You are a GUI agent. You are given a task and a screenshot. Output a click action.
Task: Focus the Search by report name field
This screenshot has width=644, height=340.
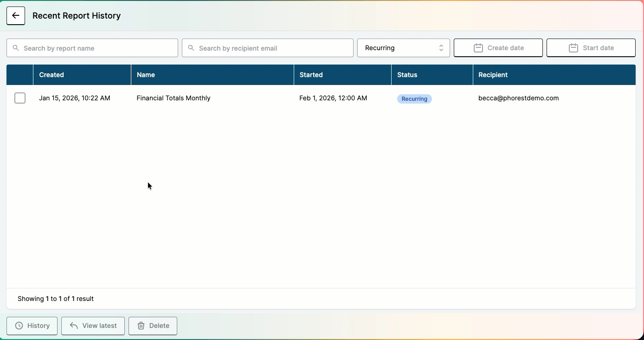pos(97,48)
